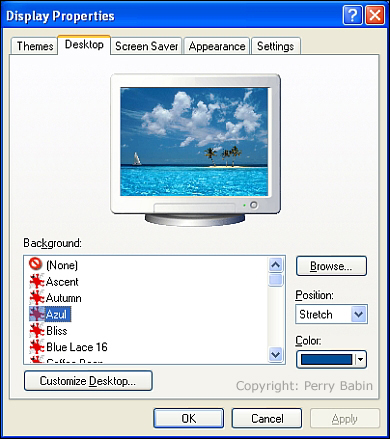The image size is (390, 439).
Task: Click the Autumn wallpaper icon
Action: tap(37, 298)
